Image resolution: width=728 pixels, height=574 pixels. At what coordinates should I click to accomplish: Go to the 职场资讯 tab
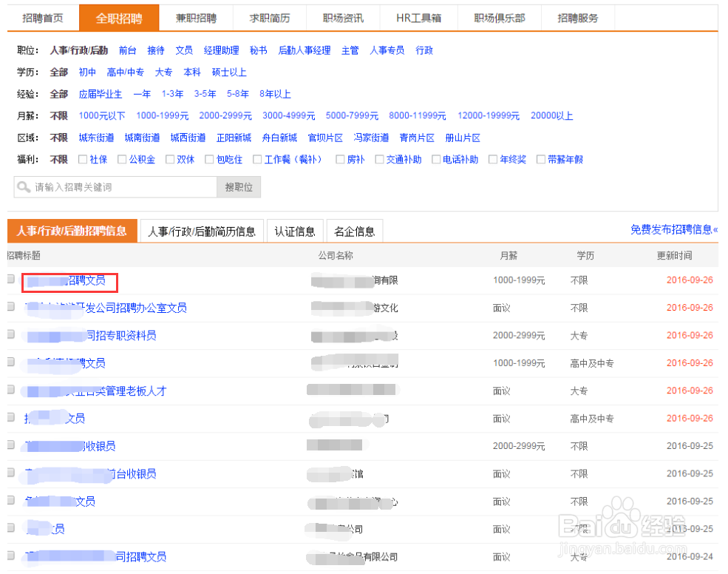point(343,18)
